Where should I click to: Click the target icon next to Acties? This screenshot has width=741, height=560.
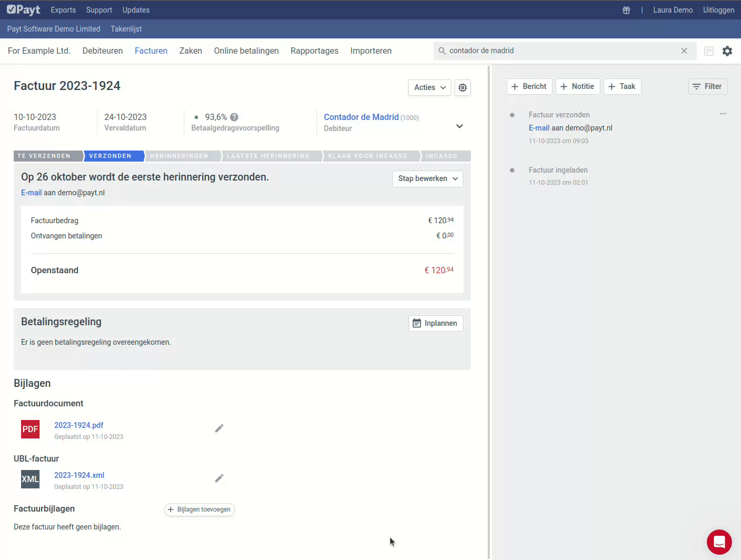[x=462, y=88]
